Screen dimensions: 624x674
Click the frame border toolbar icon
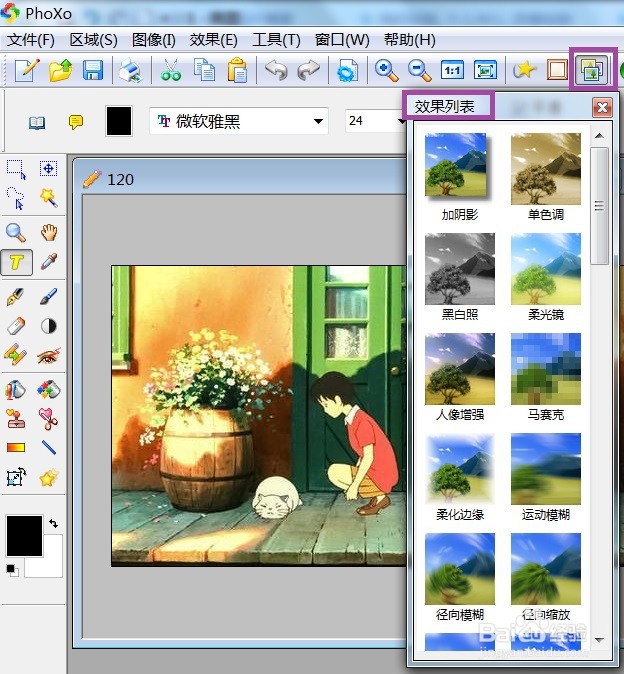click(557, 70)
